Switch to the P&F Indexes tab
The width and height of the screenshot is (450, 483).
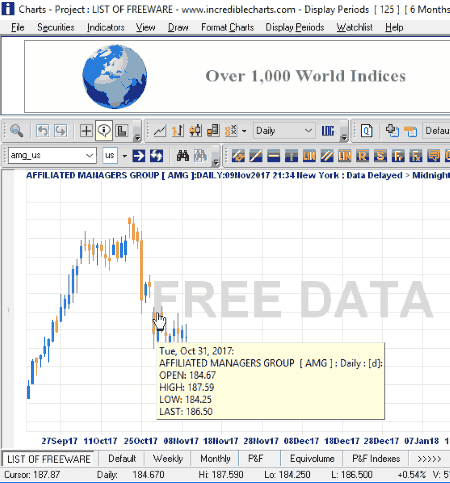376,459
